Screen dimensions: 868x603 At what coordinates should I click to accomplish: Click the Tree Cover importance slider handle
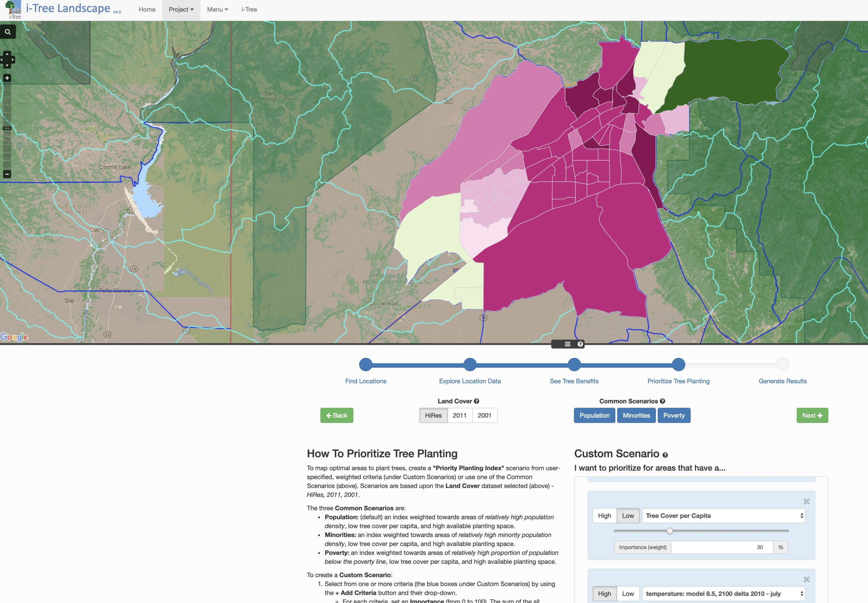(670, 531)
